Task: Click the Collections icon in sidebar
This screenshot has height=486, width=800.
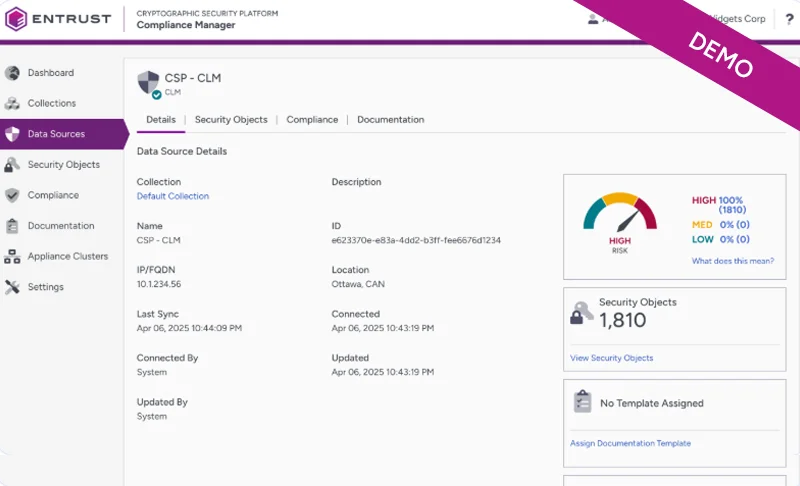Action: [12, 104]
